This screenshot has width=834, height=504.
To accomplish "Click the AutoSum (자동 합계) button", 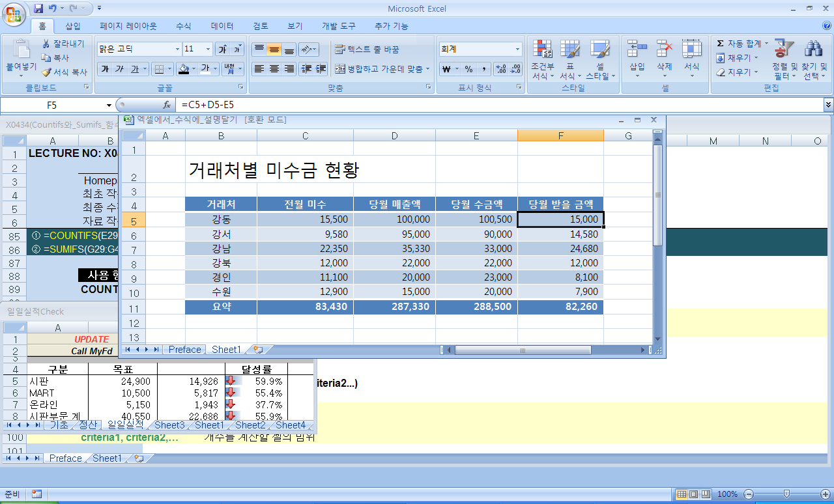I will 739,44.
